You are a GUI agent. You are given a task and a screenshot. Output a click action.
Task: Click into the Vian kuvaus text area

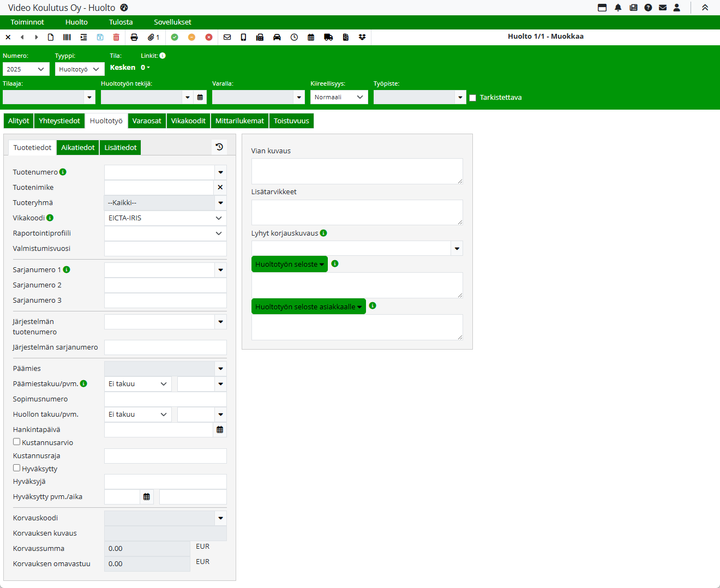pos(357,171)
